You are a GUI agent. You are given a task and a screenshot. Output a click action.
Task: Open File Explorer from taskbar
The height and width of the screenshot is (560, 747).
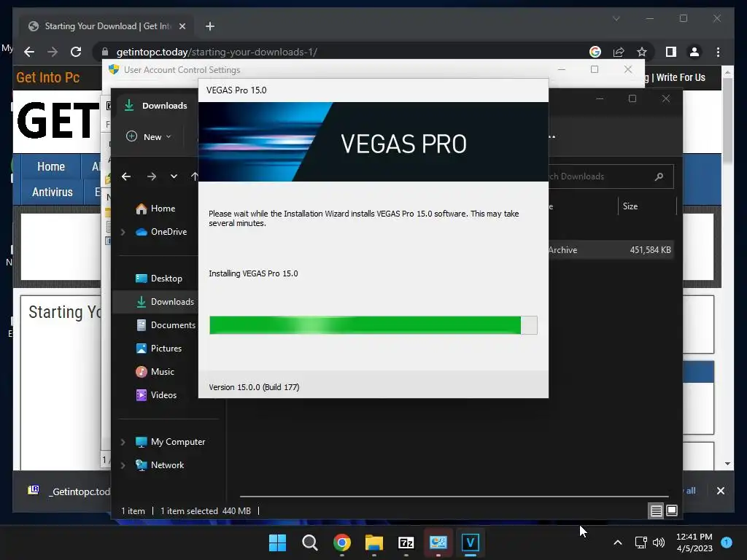[374, 542]
